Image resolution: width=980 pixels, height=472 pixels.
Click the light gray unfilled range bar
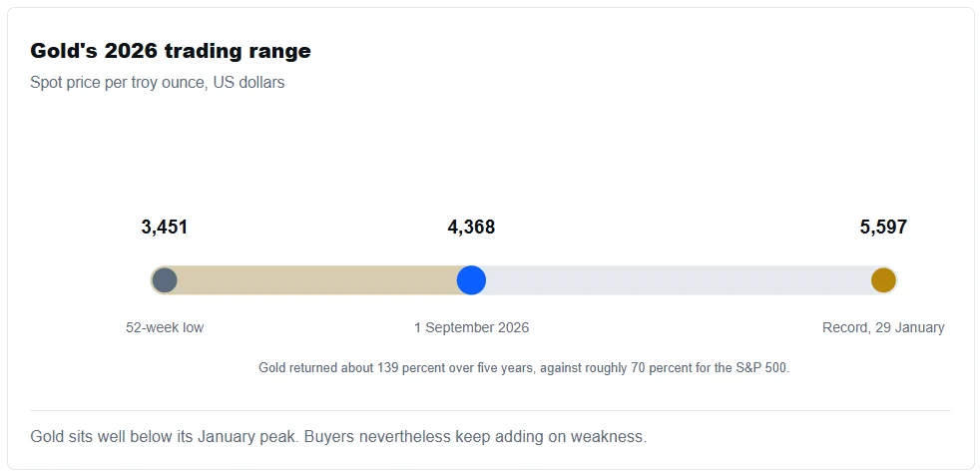click(x=679, y=280)
